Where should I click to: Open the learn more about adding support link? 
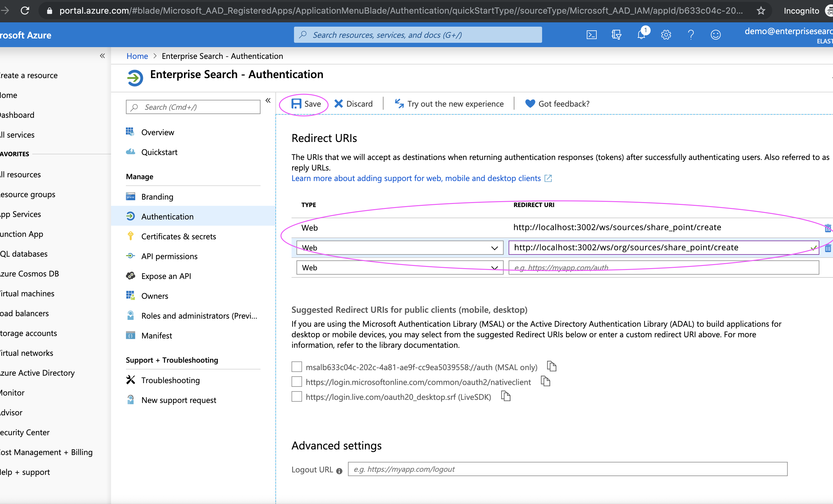[x=416, y=178]
